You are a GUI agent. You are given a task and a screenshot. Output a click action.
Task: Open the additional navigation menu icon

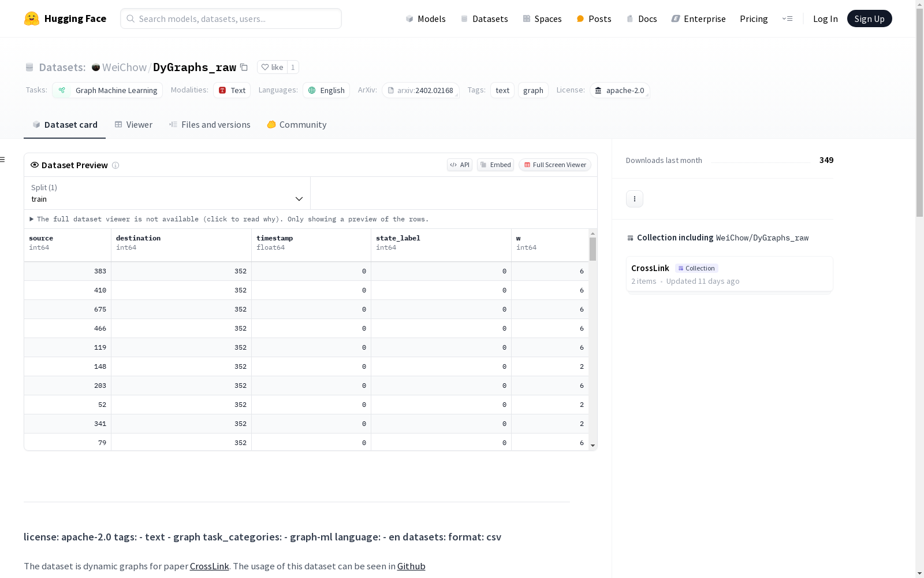[787, 18]
